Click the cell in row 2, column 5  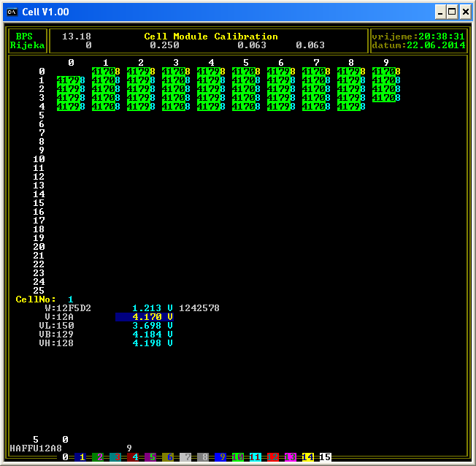[x=246, y=89]
